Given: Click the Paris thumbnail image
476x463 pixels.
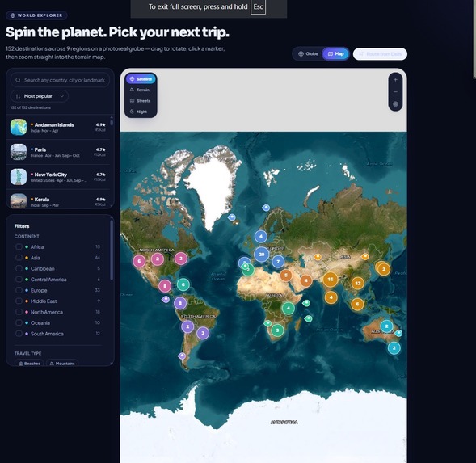Looking at the screenshot, I should coord(19,152).
